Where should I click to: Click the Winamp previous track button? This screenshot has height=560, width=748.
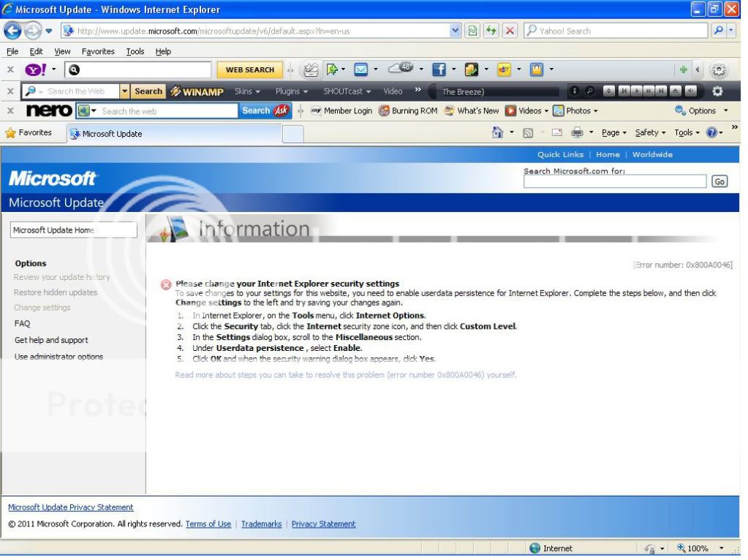click(x=624, y=91)
